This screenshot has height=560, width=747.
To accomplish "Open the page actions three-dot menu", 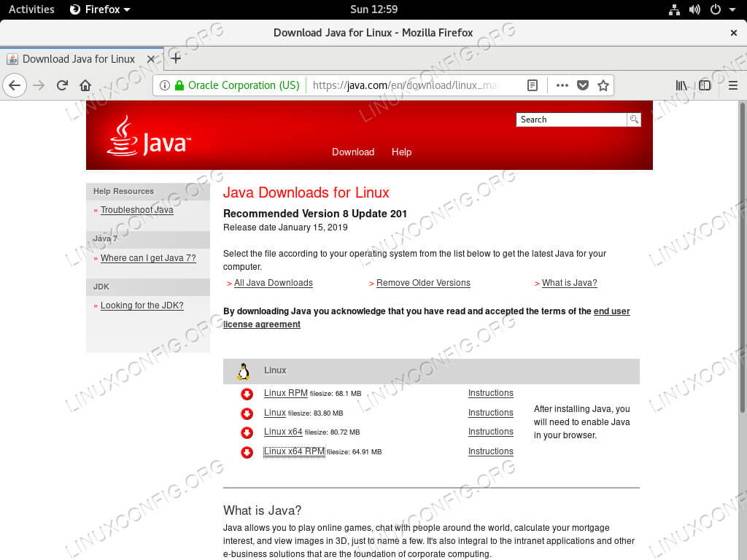I will tap(562, 86).
